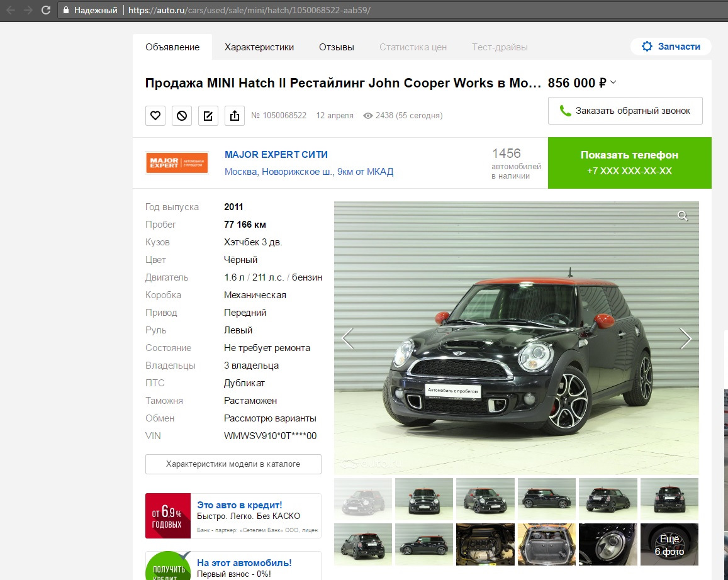Image resolution: width=728 pixels, height=580 pixels.
Task: Expand the price dropdown next to 856 000 ₽
Action: pos(612,82)
